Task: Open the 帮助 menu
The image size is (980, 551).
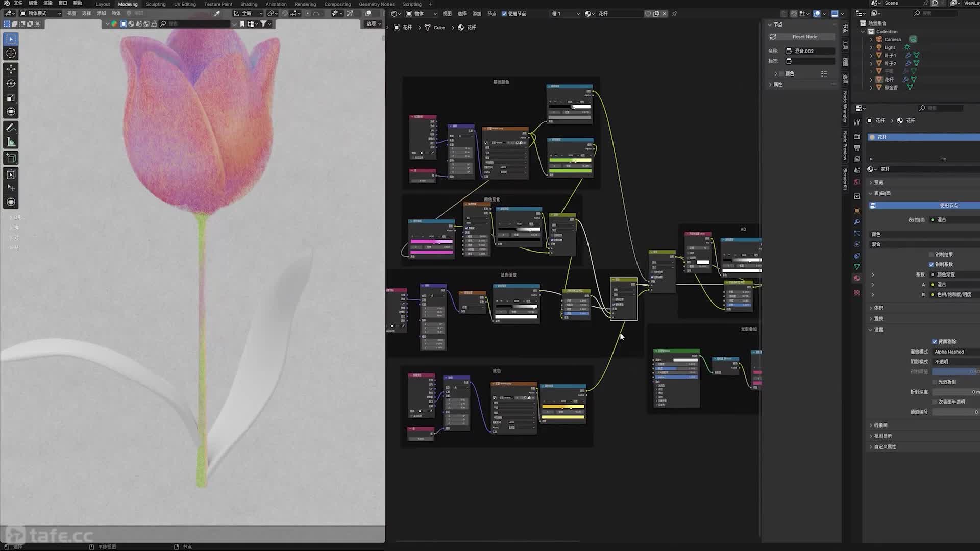Action: coord(78,3)
